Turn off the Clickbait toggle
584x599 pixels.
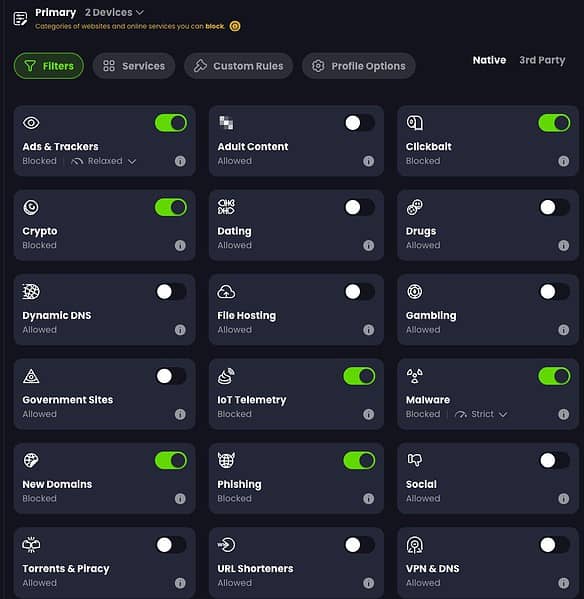(554, 123)
